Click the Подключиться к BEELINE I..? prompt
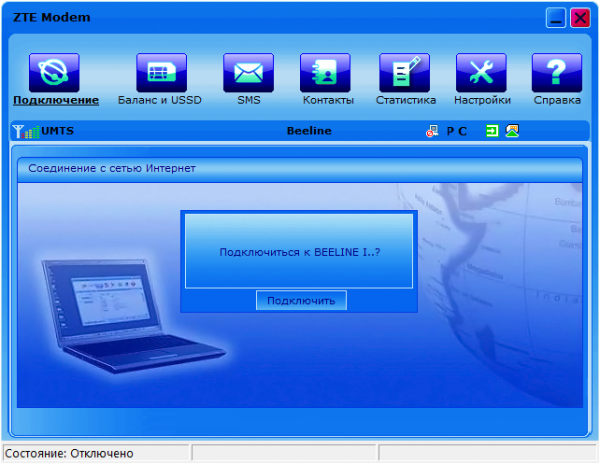This screenshot has height=464, width=600. pyautogui.click(x=300, y=252)
